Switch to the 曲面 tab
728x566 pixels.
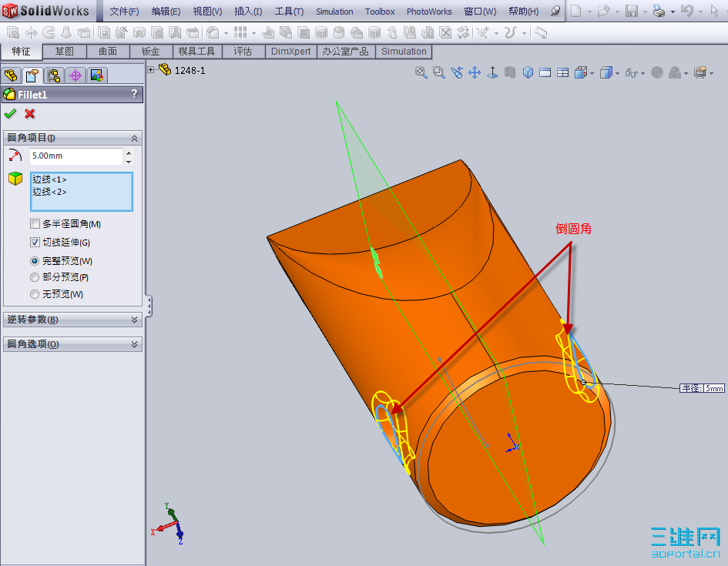108,52
